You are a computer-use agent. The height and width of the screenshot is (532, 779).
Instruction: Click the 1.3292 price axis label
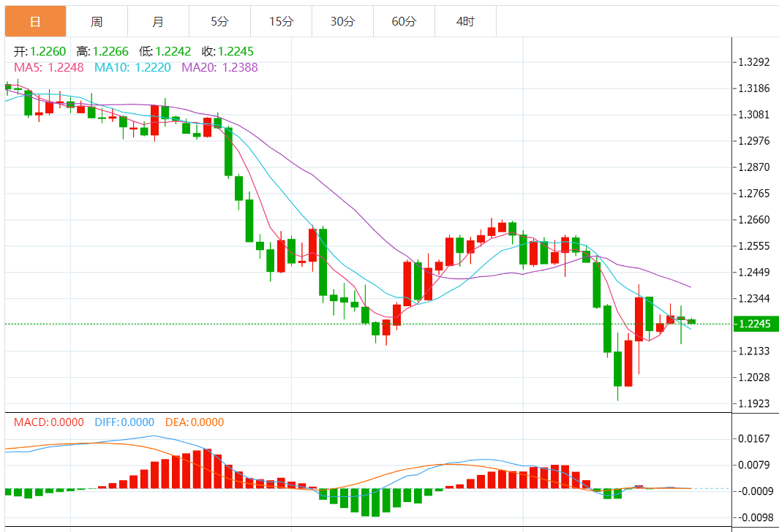click(x=753, y=62)
